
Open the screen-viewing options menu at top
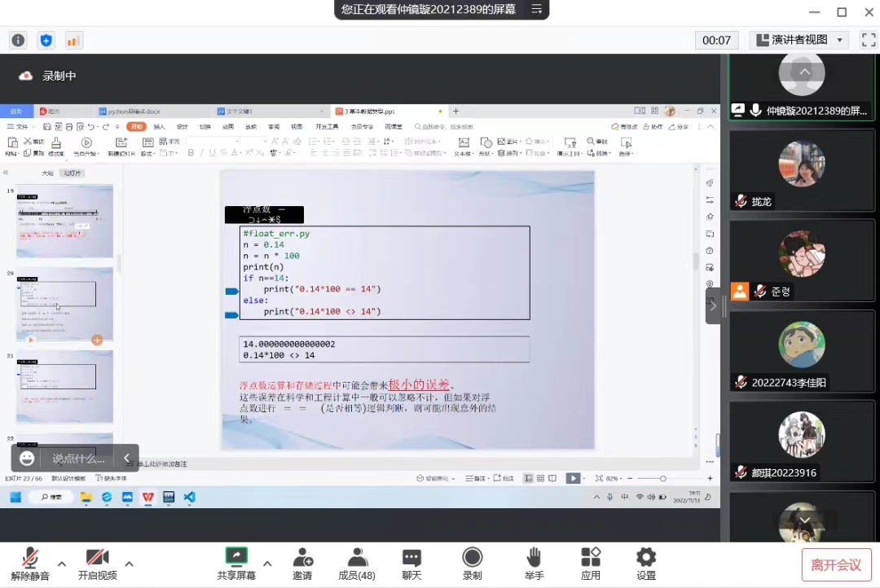[536, 9]
